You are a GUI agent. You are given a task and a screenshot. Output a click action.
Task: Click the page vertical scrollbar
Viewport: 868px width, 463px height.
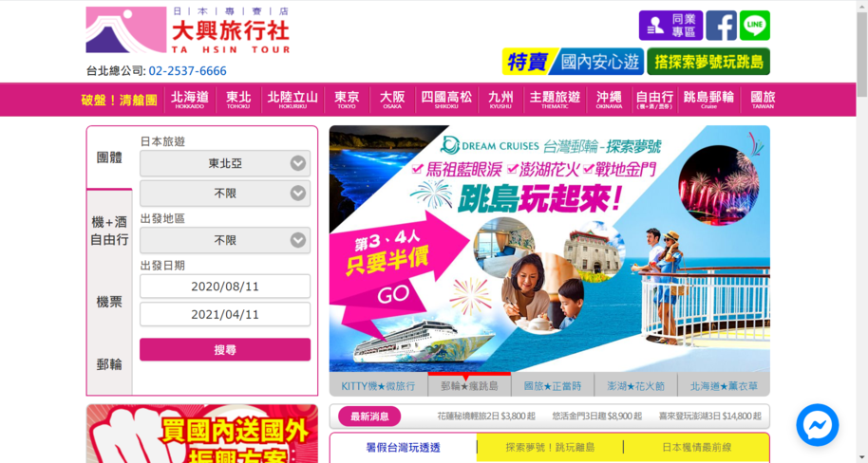pyautogui.click(x=862, y=231)
